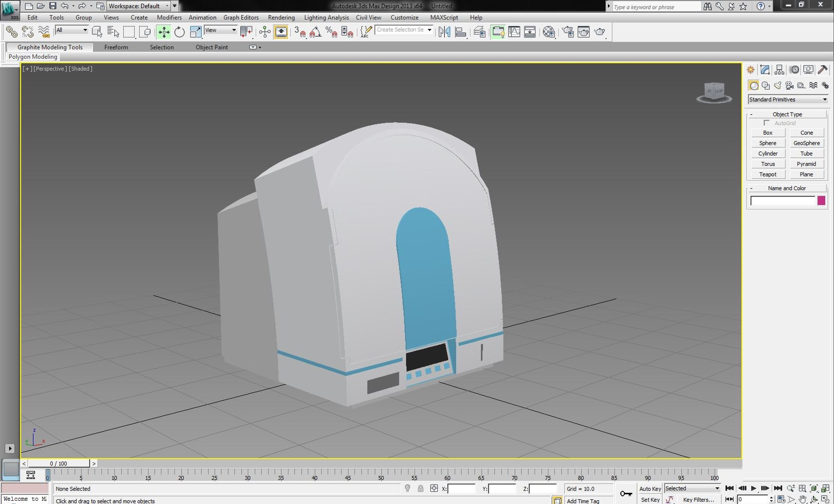Open the All selection filter dropdown

(x=71, y=30)
